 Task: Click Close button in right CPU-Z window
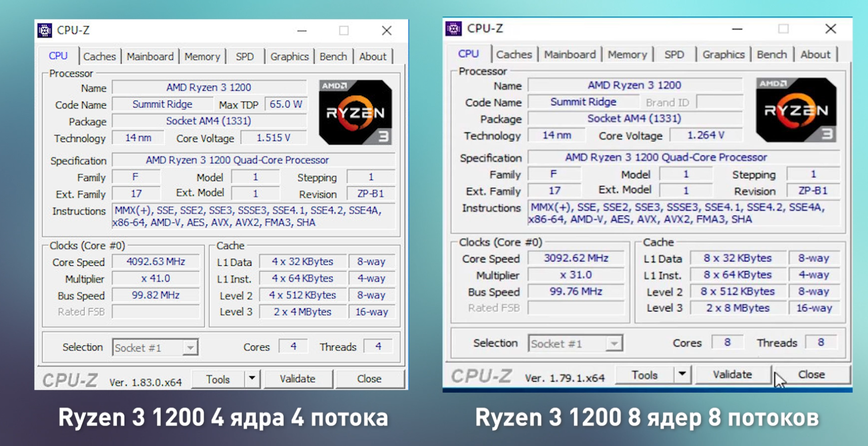tap(812, 375)
